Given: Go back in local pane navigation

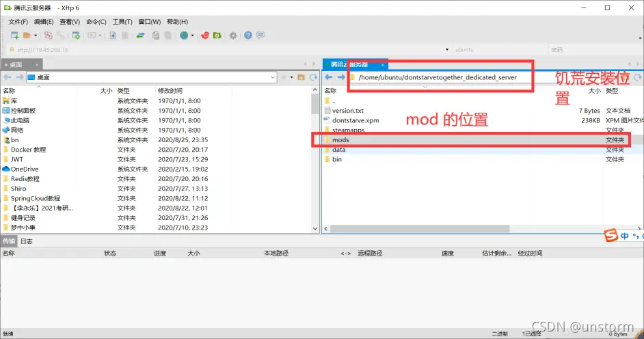Looking at the screenshot, I should pyautogui.click(x=7, y=77).
